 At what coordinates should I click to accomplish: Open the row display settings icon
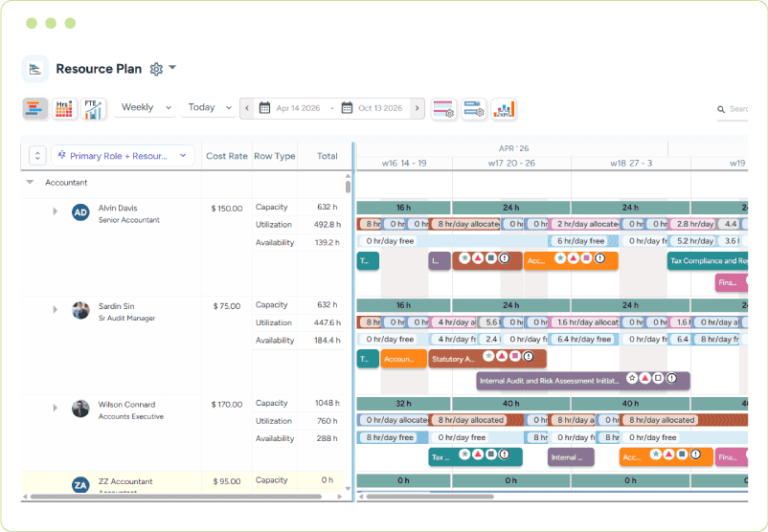coord(443,109)
